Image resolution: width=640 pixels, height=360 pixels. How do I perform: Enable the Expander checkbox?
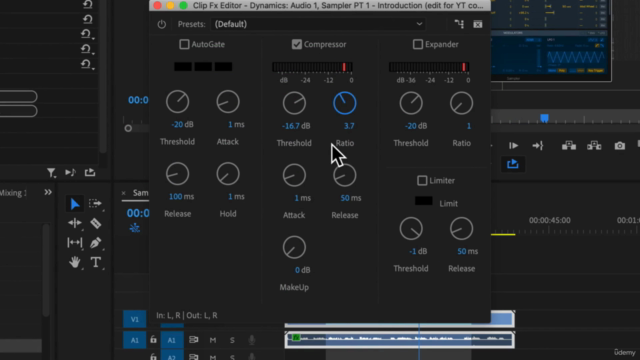pos(418,44)
